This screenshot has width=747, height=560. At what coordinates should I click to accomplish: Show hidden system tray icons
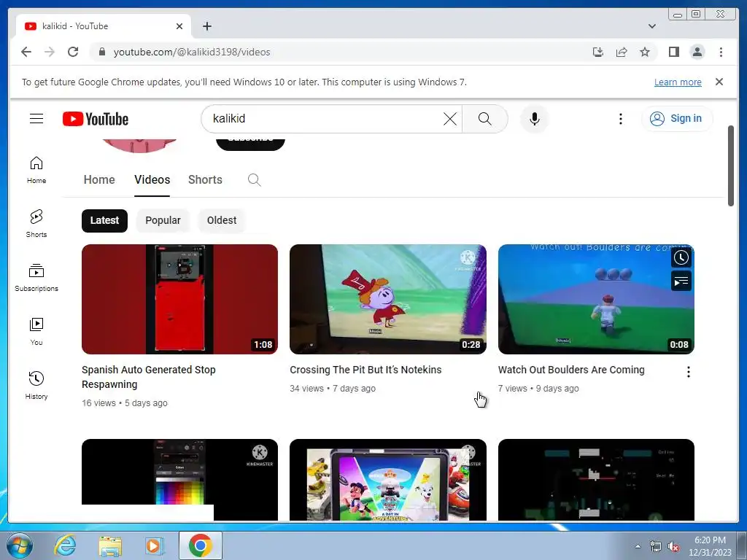pyautogui.click(x=638, y=546)
